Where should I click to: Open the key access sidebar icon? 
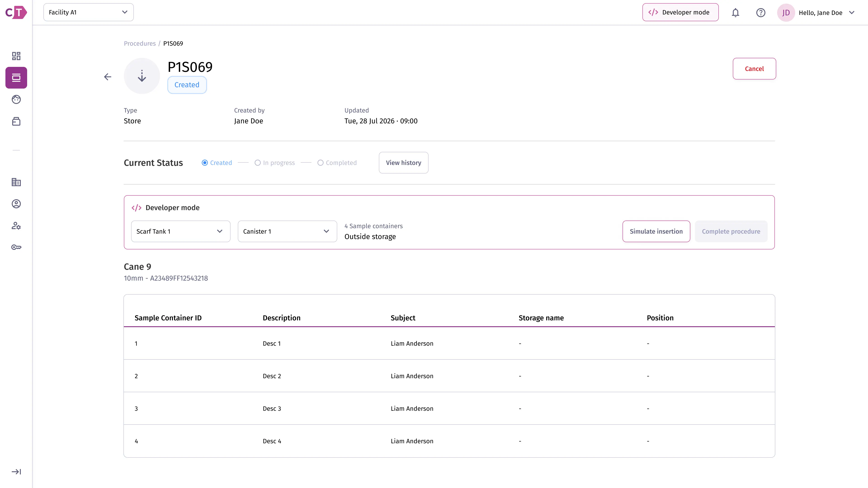(x=16, y=247)
